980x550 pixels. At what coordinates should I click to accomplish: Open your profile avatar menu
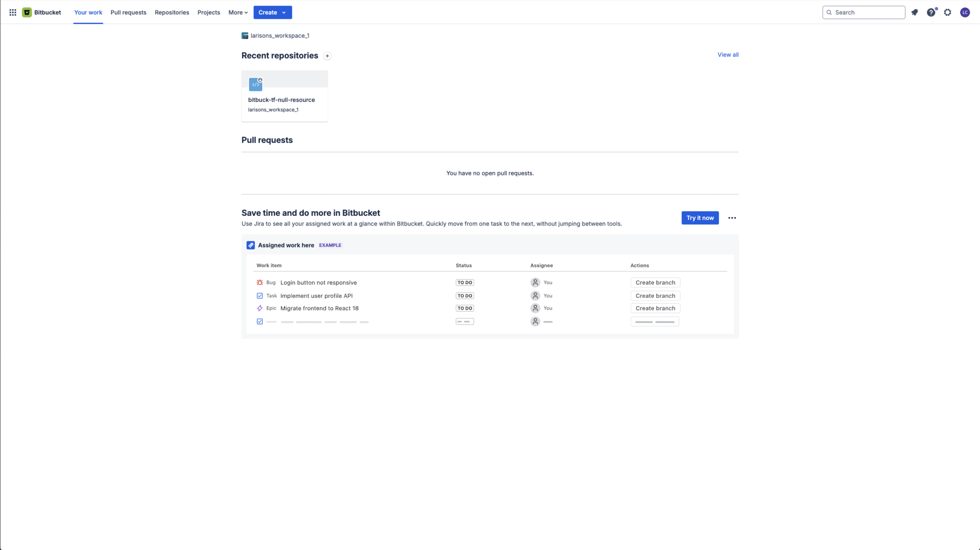tap(965, 12)
